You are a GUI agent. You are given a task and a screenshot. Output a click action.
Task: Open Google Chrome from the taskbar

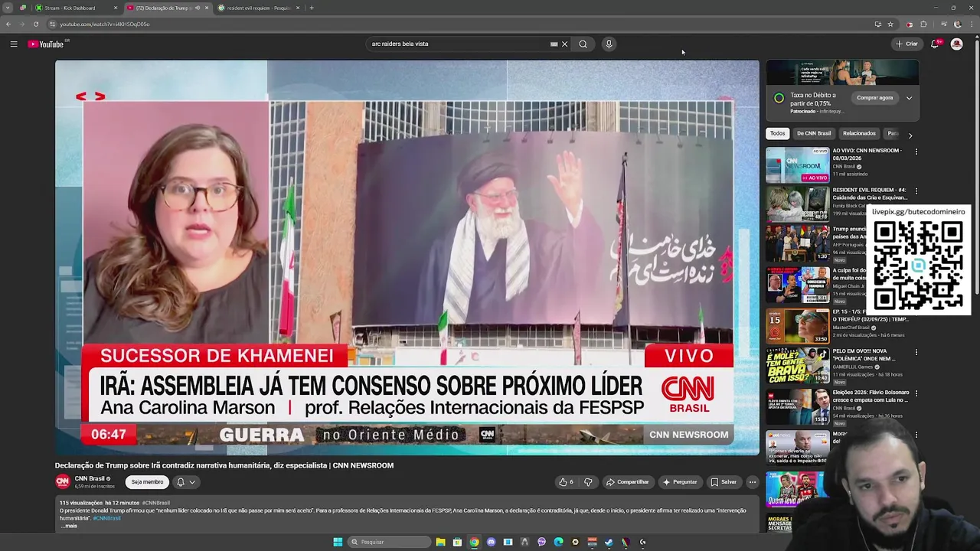pos(474,542)
